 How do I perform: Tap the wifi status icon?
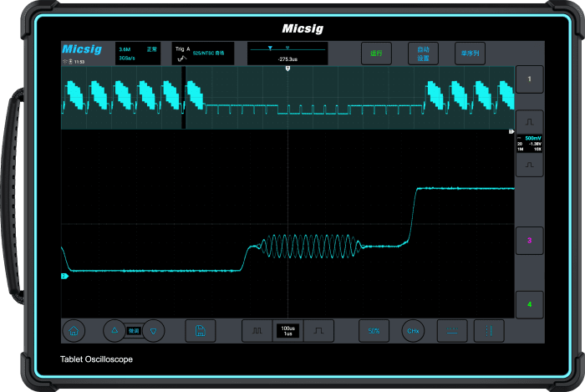point(65,62)
